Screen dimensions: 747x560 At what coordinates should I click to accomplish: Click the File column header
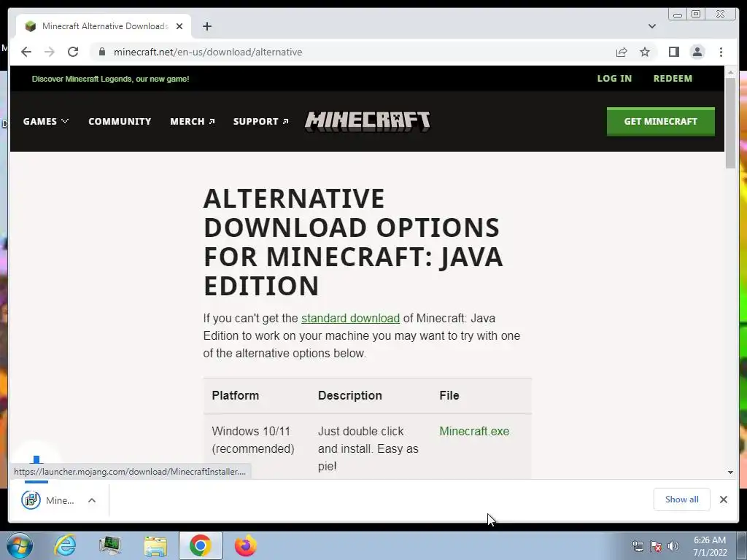pos(449,396)
